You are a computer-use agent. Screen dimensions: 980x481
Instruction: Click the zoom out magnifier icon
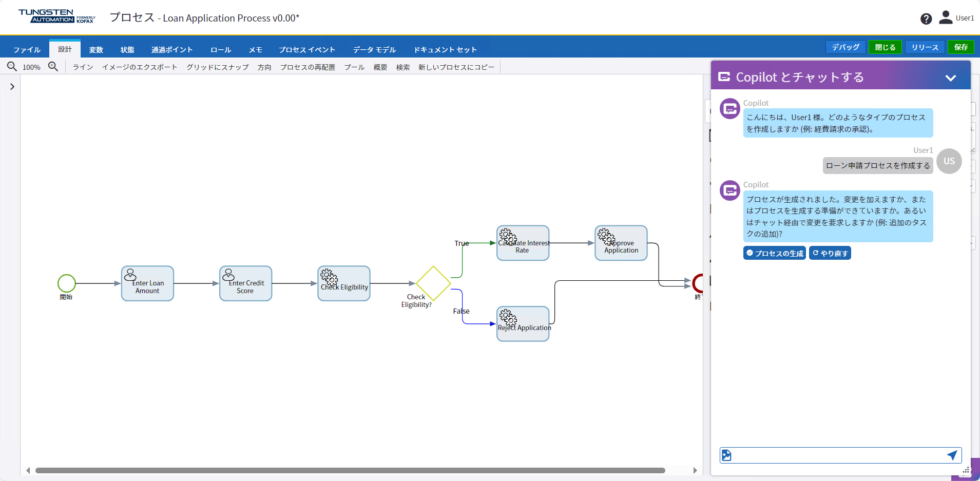point(12,67)
